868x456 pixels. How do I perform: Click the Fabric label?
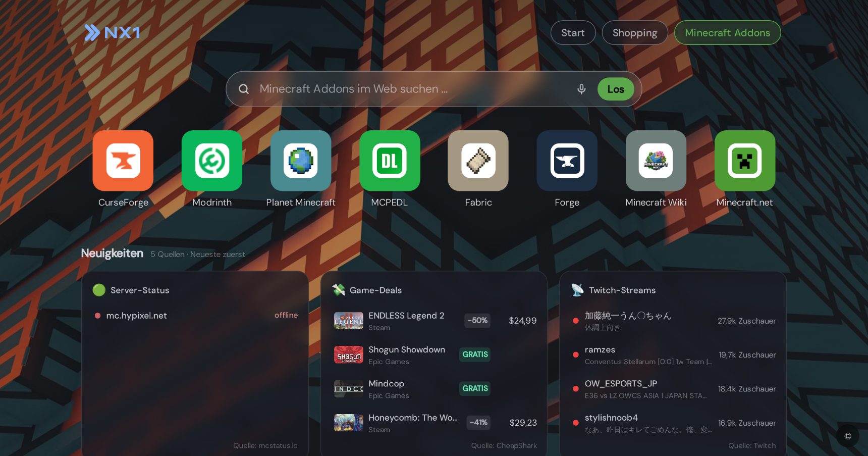(478, 202)
